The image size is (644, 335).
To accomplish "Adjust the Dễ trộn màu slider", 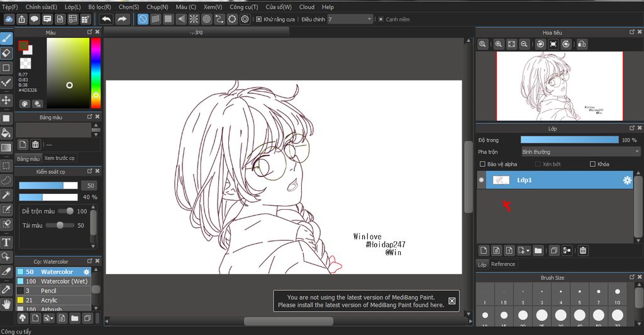I will point(65,211).
